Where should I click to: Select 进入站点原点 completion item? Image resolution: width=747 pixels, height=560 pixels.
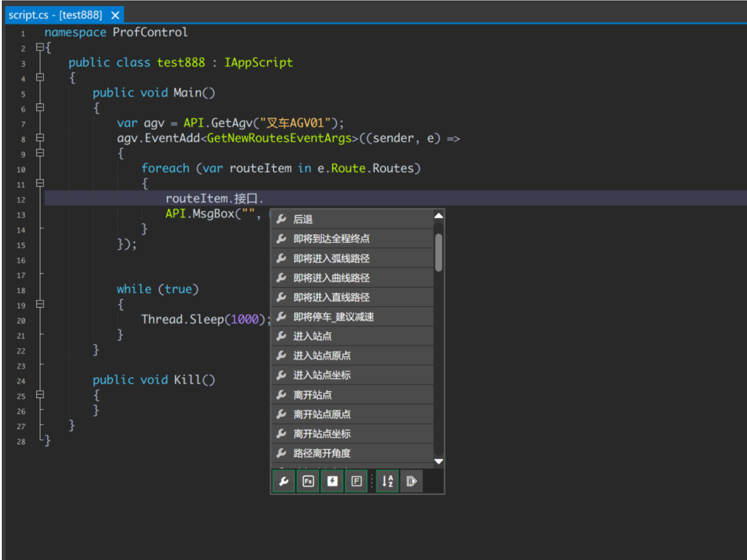tap(352, 356)
